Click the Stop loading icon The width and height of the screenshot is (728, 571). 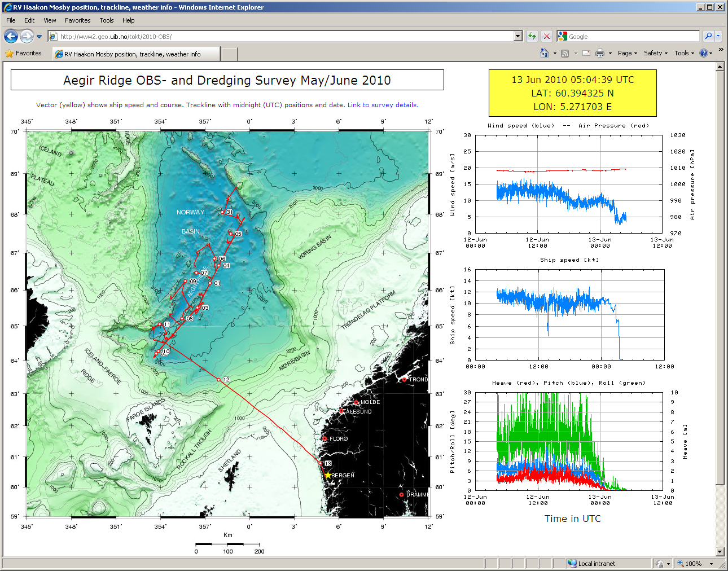[x=546, y=36]
